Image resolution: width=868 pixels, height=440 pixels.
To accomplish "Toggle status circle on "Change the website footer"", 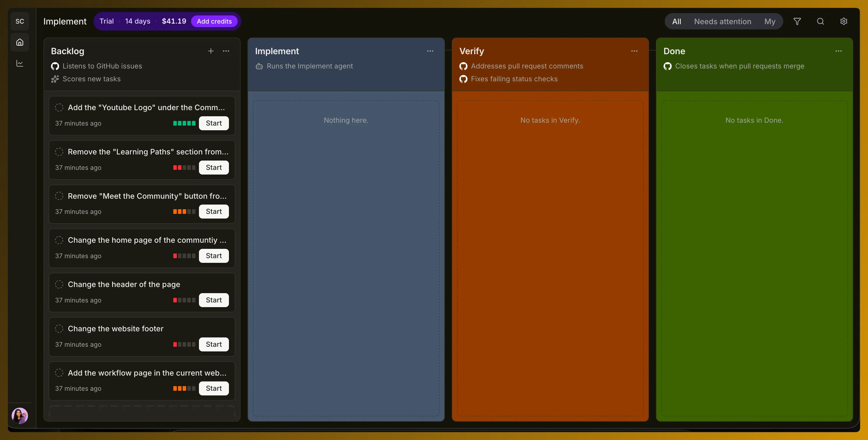I will click(x=59, y=329).
